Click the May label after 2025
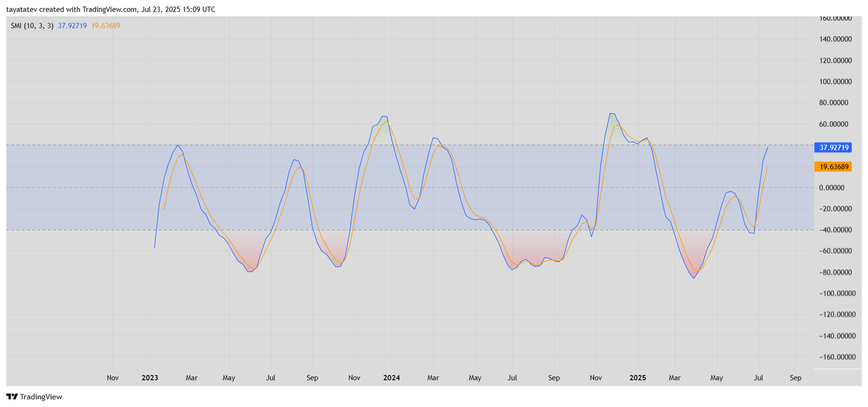The image size is (868, 407). pyautogui.click(x=717, y=378)
